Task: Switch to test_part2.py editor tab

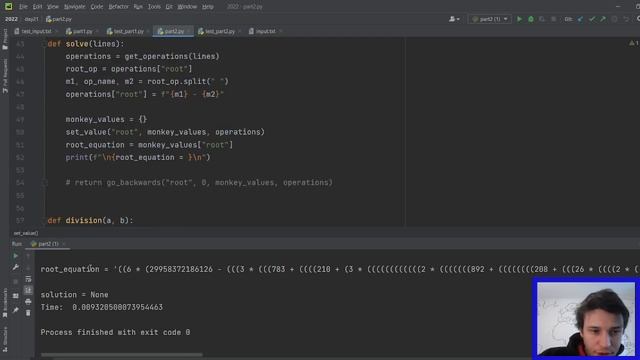Action: [x=219, y=31]
